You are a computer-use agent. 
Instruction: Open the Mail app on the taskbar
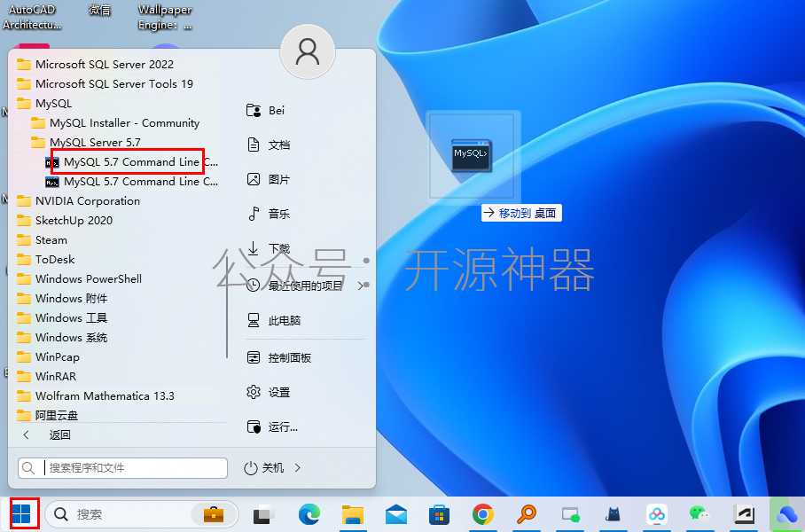click(395, 514)
